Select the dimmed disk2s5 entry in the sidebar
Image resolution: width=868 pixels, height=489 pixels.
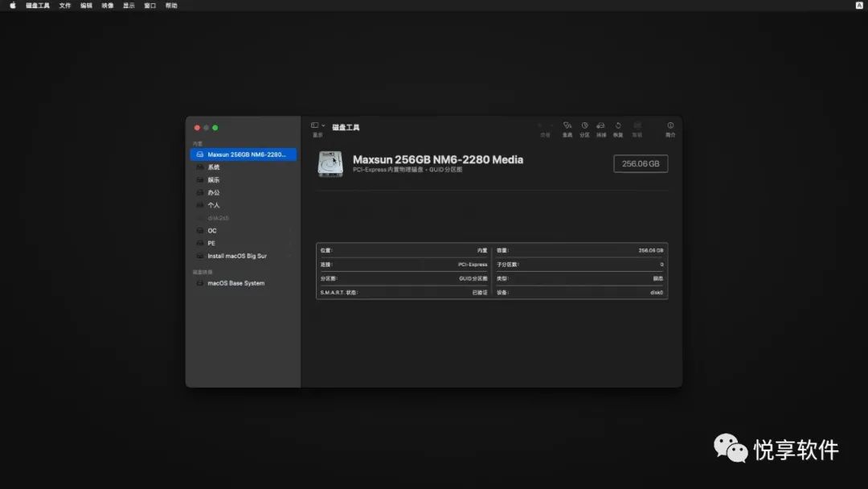click(x=243, y=218)
